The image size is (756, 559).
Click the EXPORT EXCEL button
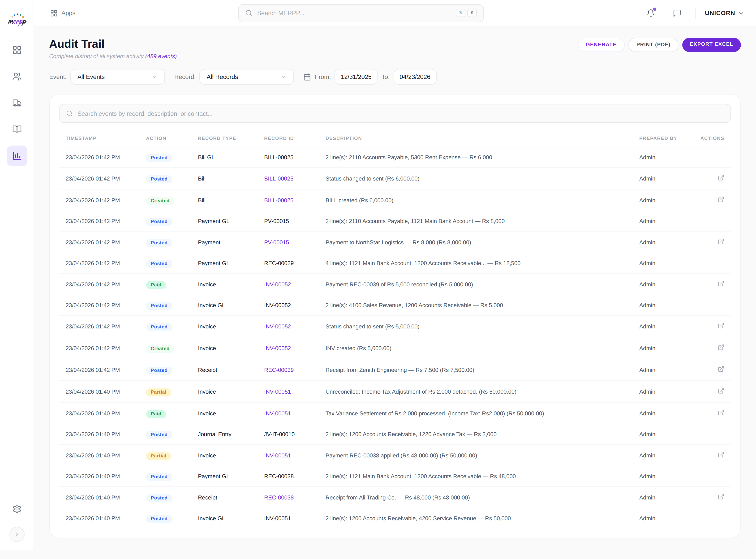coord(711,44)
